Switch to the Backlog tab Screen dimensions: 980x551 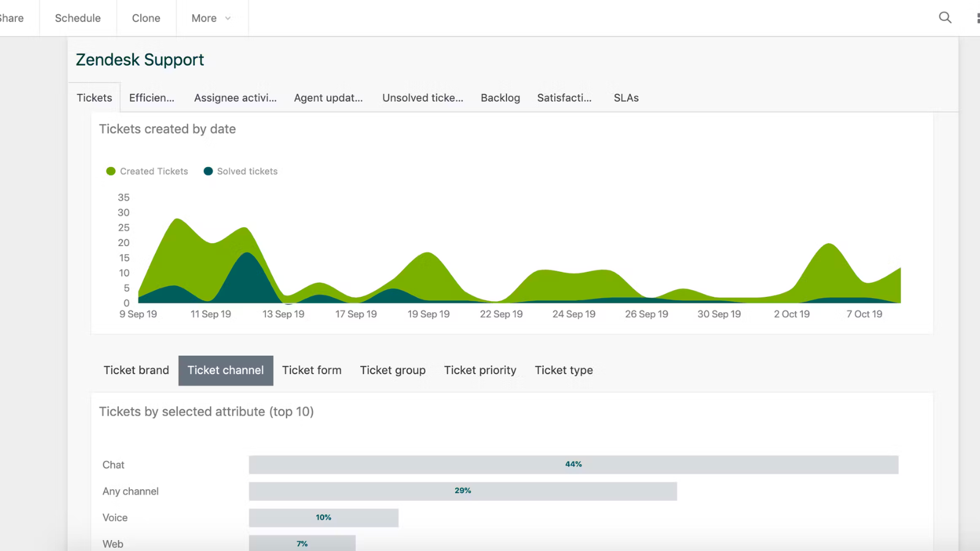pyautogui.click(x=500, y=98)
